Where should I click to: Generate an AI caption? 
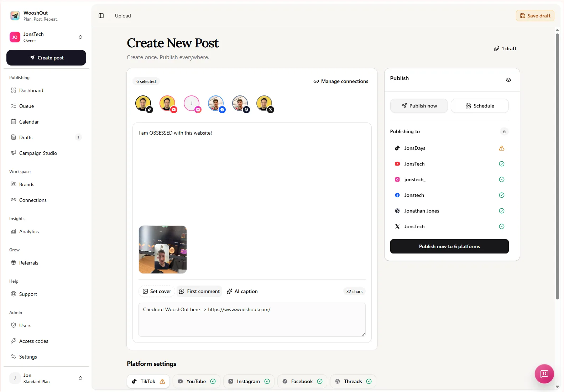click(242, 291)
